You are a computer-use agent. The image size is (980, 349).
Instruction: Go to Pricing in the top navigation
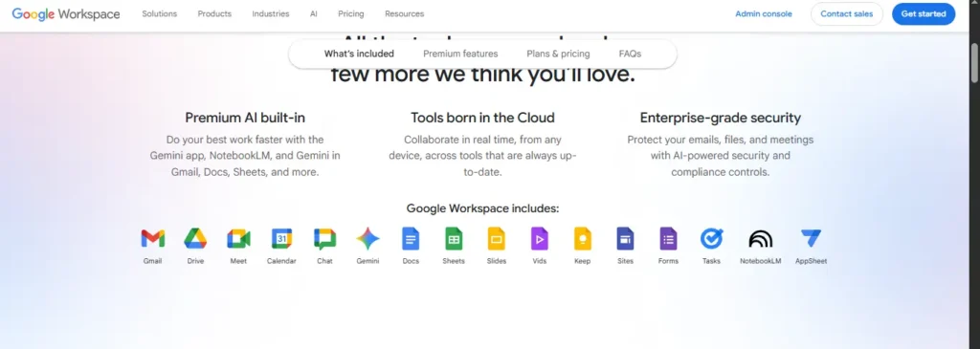[x=350, y=13]
